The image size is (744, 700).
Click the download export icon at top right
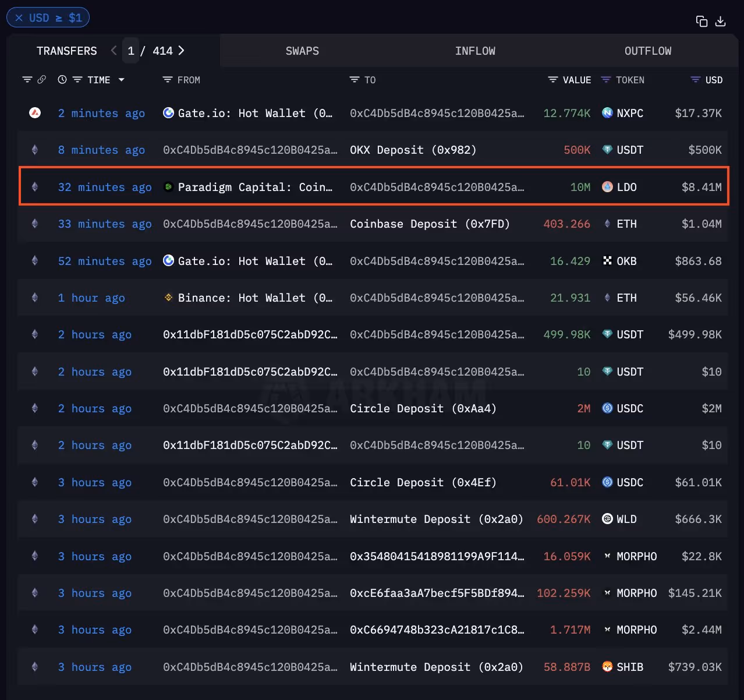[x=721, y=21]
